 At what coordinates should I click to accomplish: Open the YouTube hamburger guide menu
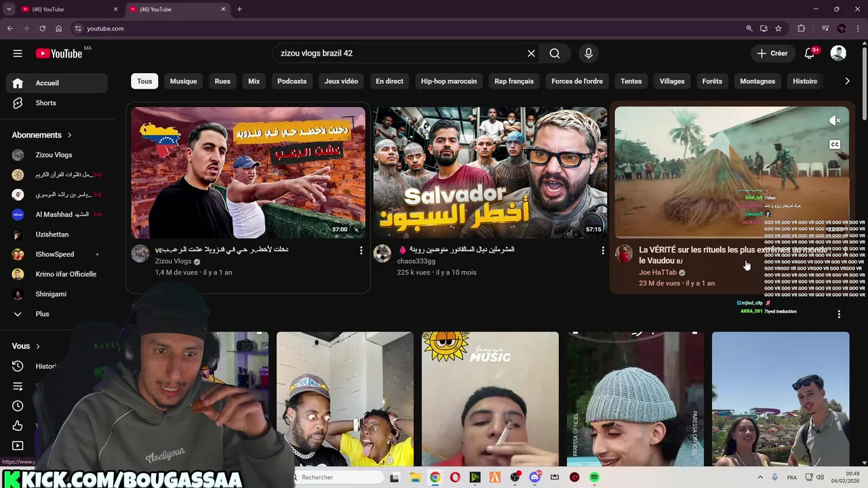(x=18, y=54)
